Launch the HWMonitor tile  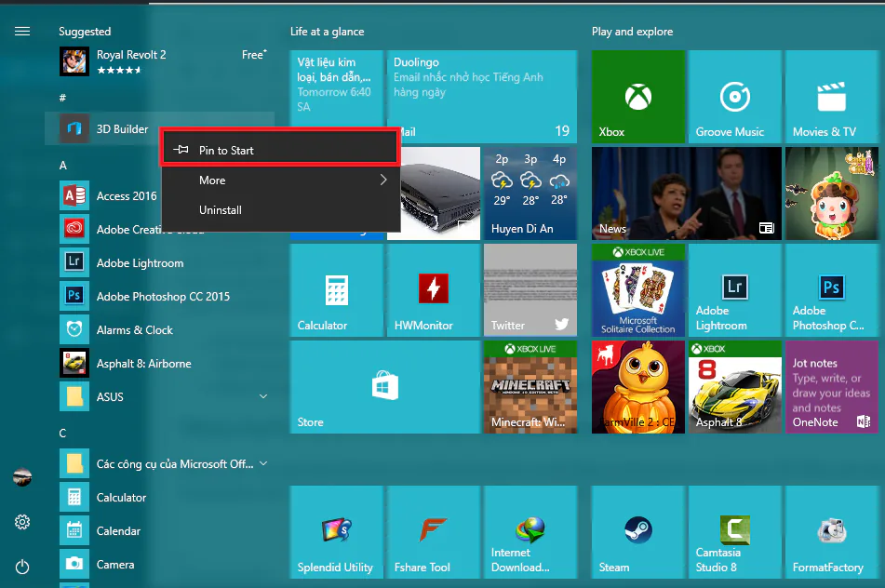pyautogui.click(x=434, y=290)
